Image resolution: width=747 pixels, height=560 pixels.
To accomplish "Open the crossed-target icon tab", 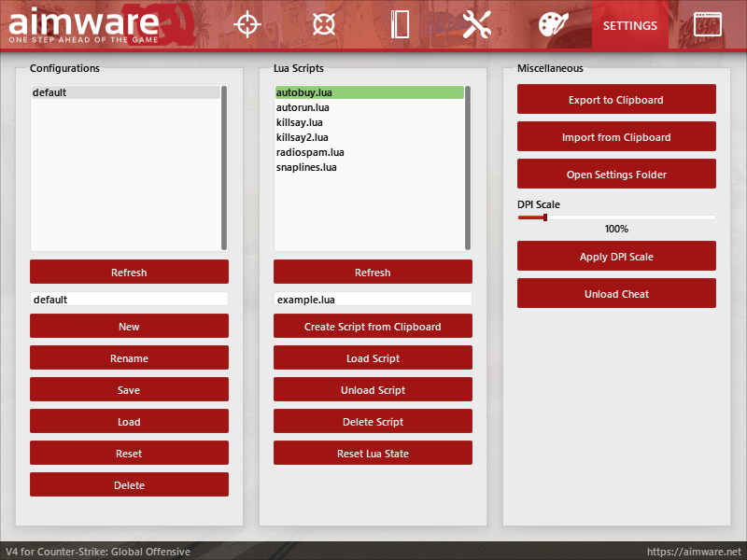I will (323, 25).
